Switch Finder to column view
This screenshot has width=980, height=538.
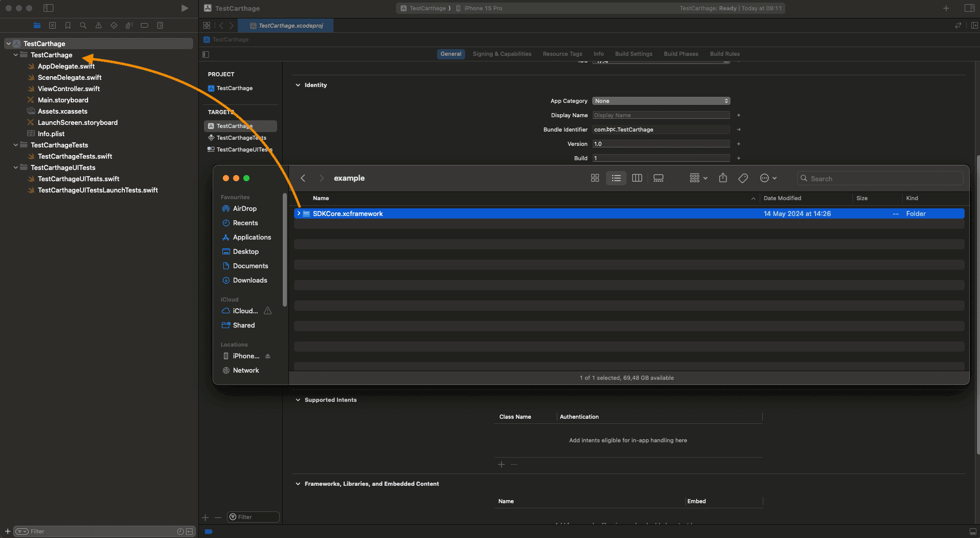(637, 178)
